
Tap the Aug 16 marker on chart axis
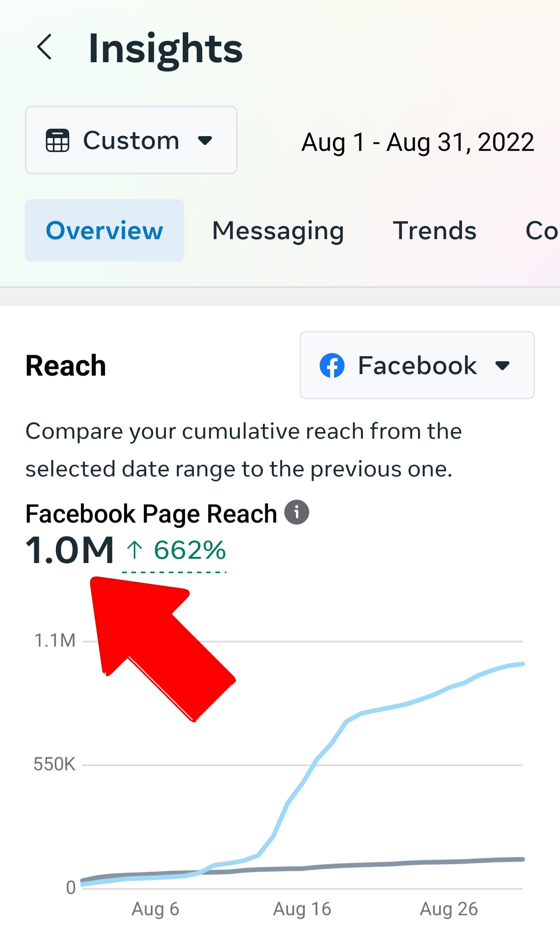coord(302,909)
